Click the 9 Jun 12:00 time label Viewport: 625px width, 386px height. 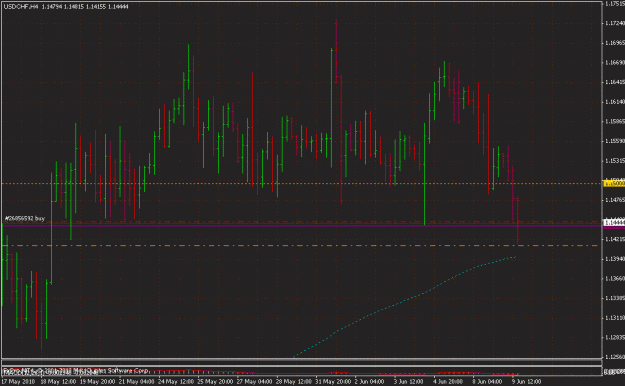click(x=527, y=382)
